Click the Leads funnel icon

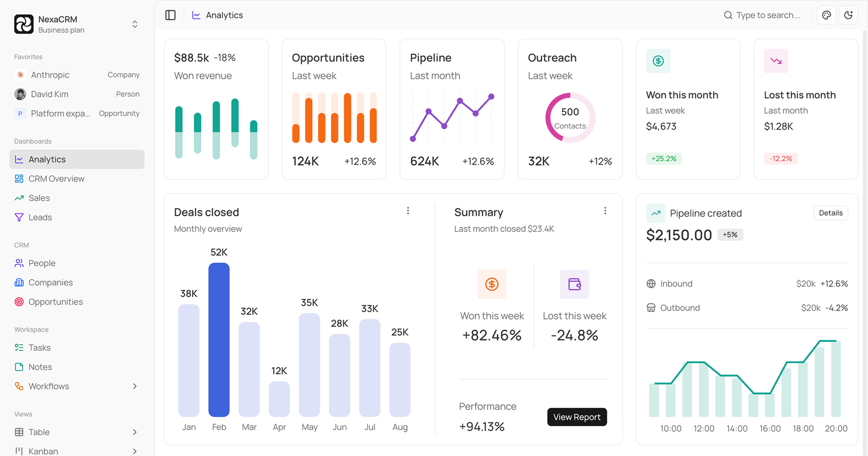(x=19, y=217)
